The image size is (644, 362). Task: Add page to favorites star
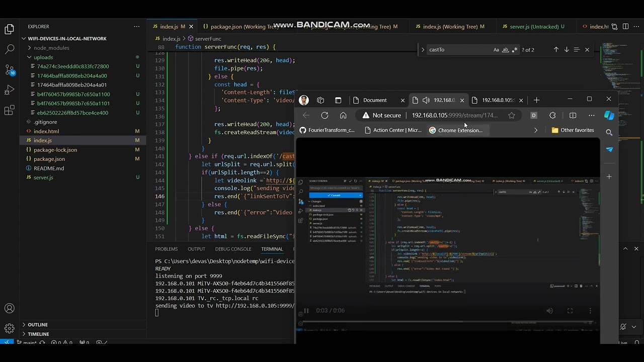[512, 115]
